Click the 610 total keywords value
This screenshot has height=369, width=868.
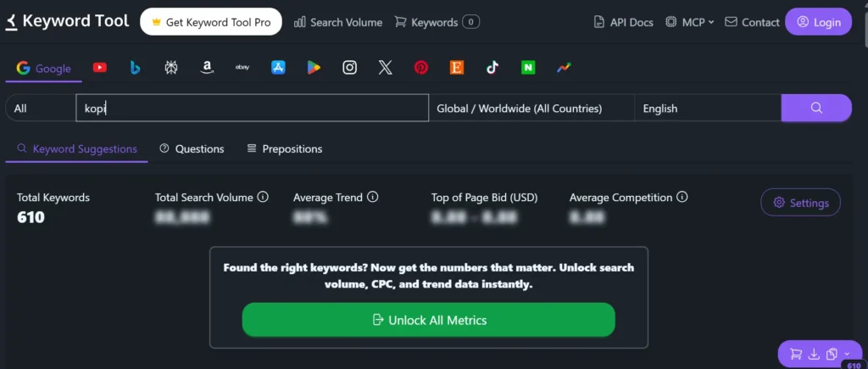(x=31, y=217)
